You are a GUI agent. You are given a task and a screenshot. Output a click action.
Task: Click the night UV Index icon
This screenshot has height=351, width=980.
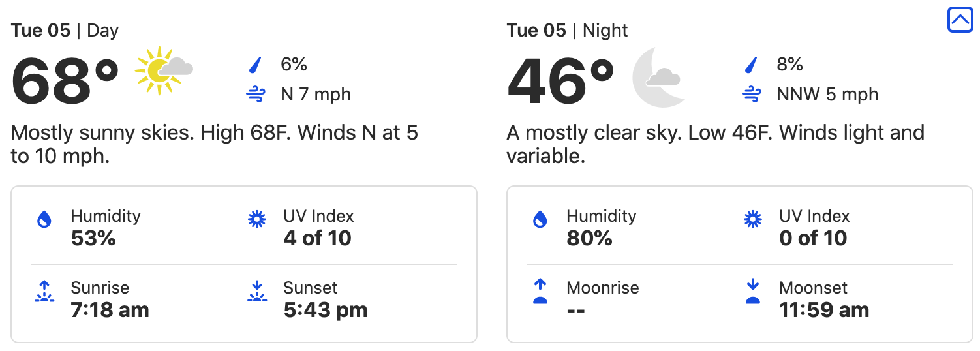(753, 220)
